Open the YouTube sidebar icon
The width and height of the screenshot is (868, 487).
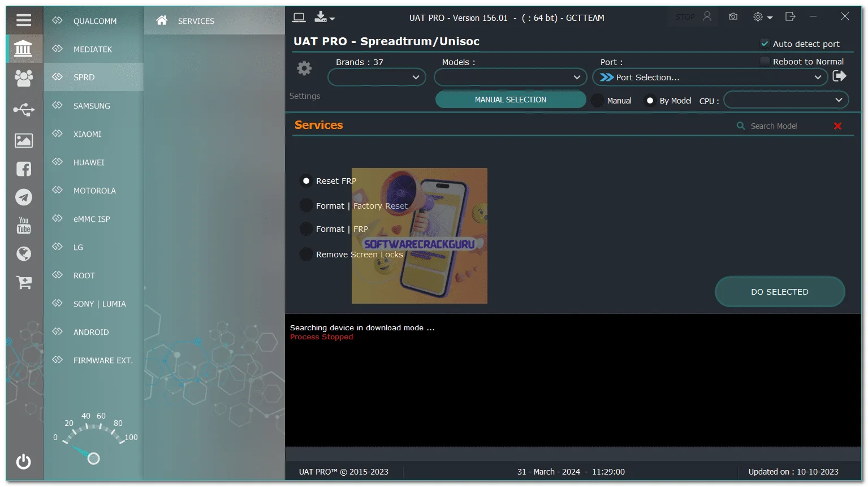(24, 225)
